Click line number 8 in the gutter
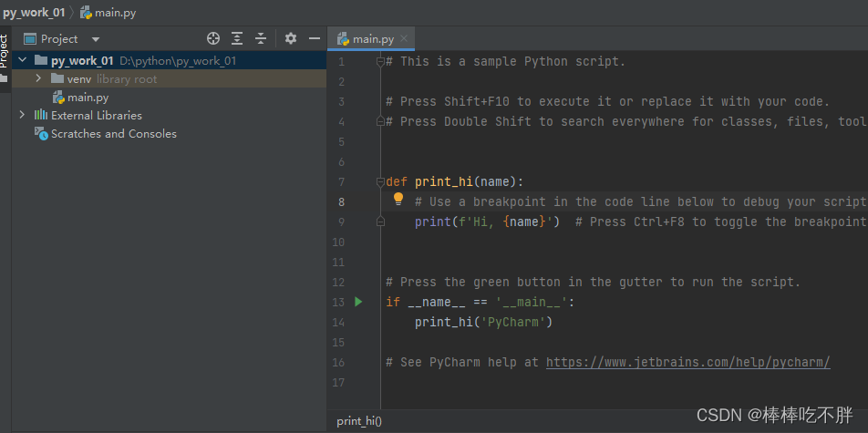The height and width of the screenshot is (433, 868). coord(342,202)
